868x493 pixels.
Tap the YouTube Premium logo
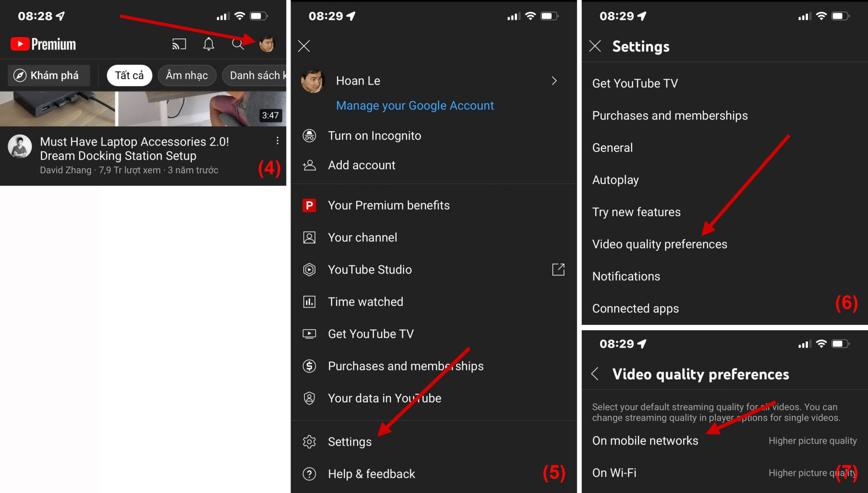[x=43, y=44]
